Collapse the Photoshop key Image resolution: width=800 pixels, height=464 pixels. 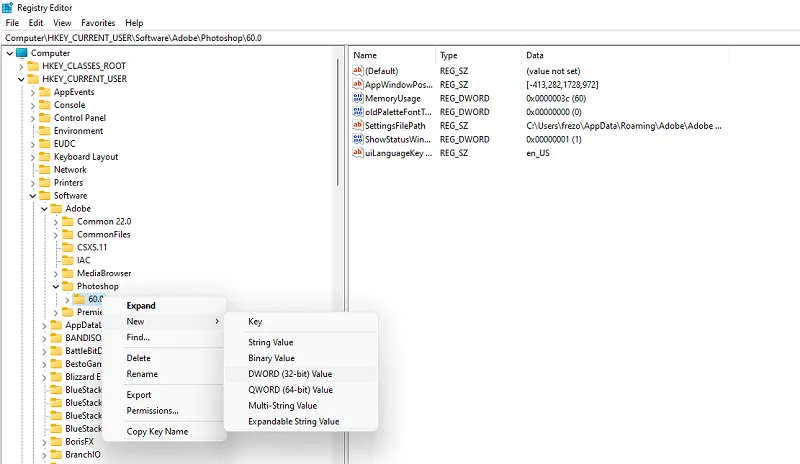[x=56, y=287]
